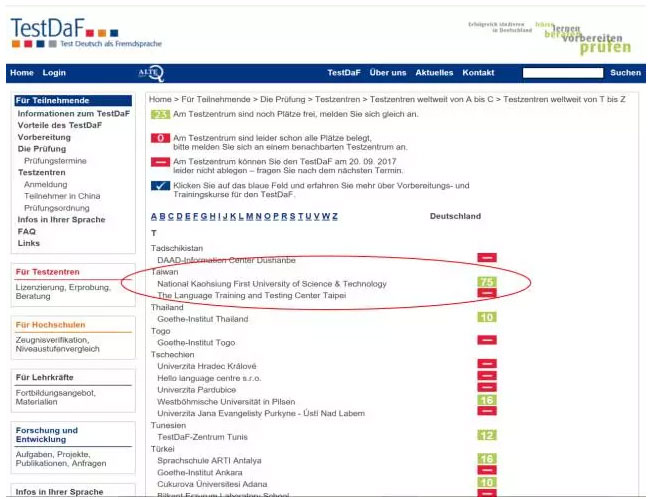Open Vorteile des TestDaF
Viewport: 652px width, 499px height.
tap(59, 125)
